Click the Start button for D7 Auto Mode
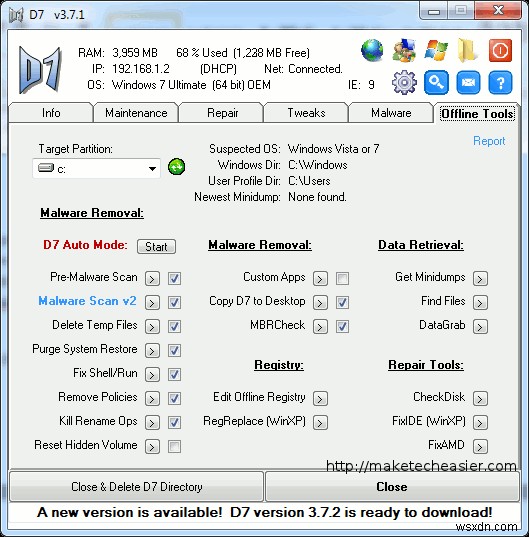This screenshot has width=529, height=537. point(156,246)
